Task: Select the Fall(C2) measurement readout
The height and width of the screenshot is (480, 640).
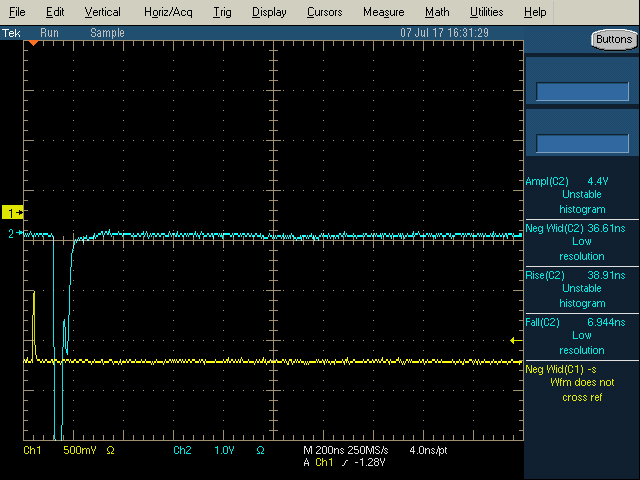Action: 582,336
